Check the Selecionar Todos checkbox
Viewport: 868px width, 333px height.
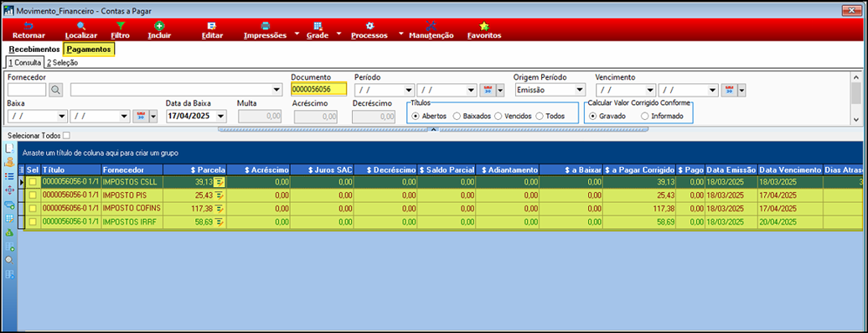pyautogui.click(x=67, y=135)
